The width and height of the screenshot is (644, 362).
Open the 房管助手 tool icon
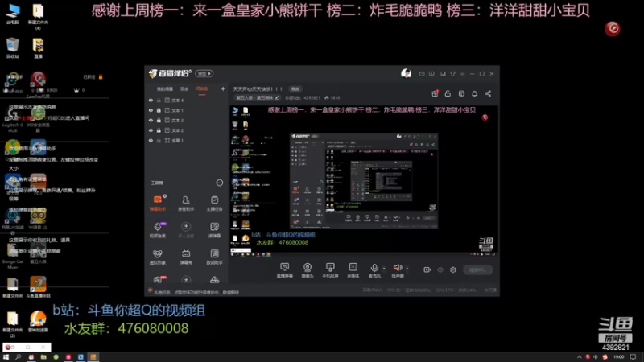click(186, 203)
